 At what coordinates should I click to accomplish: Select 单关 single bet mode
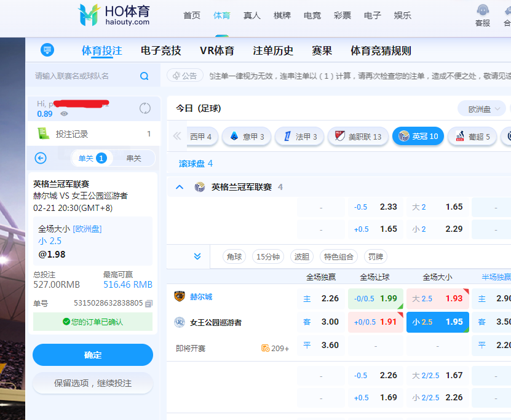[x=92, y=158]
